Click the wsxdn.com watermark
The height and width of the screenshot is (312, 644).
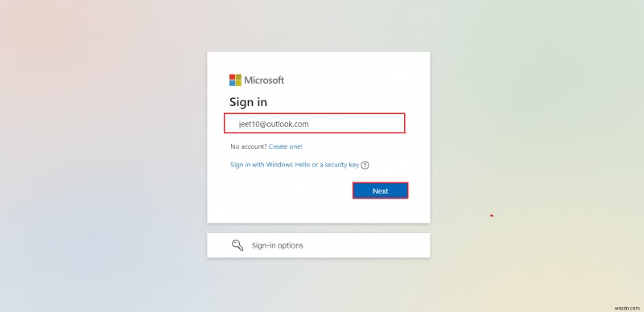tap(628, 307)
